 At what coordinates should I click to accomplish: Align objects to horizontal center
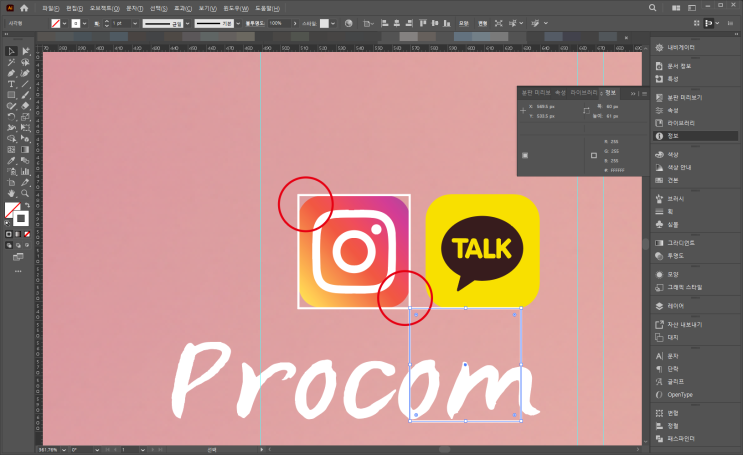coord(397,23)
